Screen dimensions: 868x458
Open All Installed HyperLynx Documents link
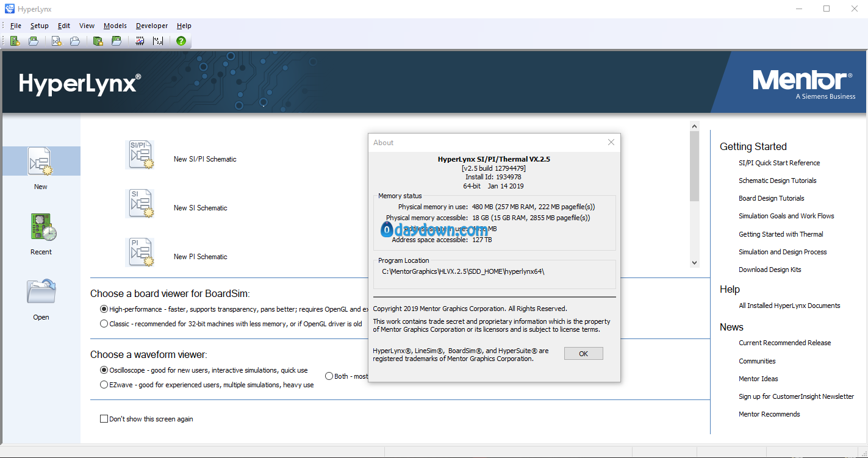point(789,306)
